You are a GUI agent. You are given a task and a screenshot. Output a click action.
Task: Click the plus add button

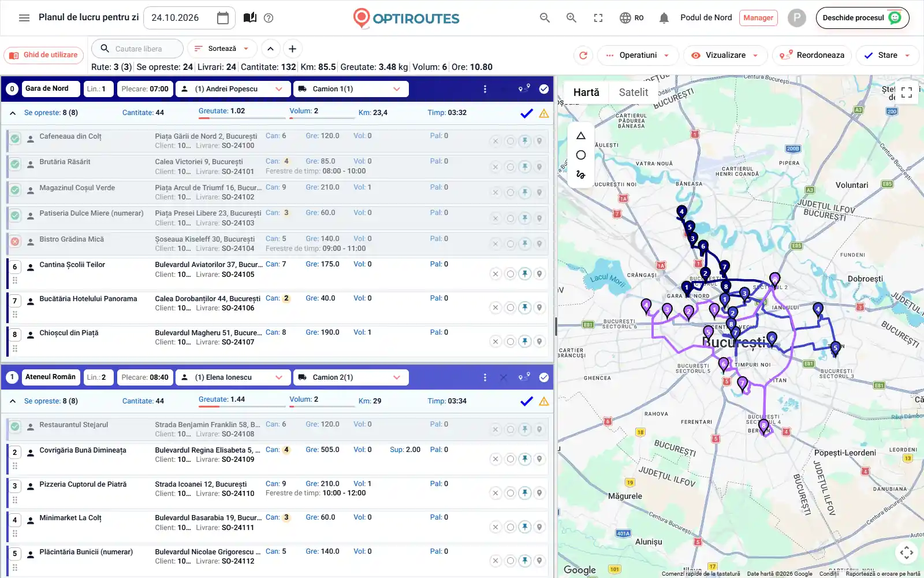(x=293, y=49)
